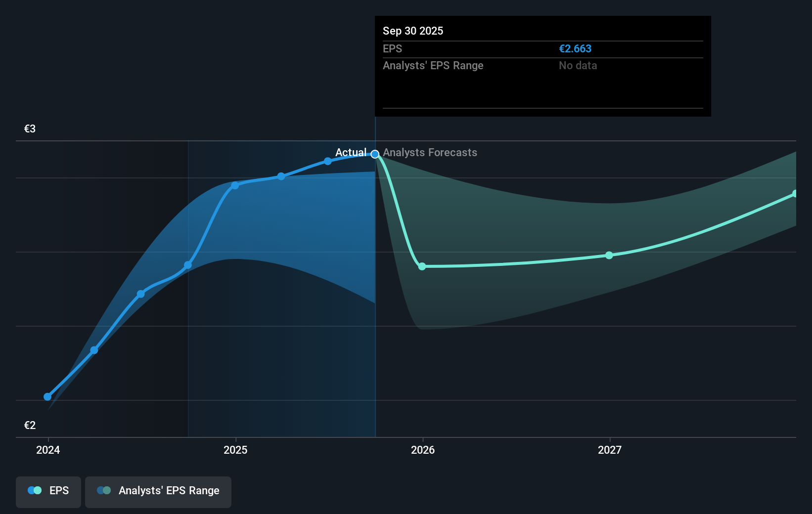Click the €2.663 EPS value link
Viewport: 812px width, 514px height.
coord(575,48)
